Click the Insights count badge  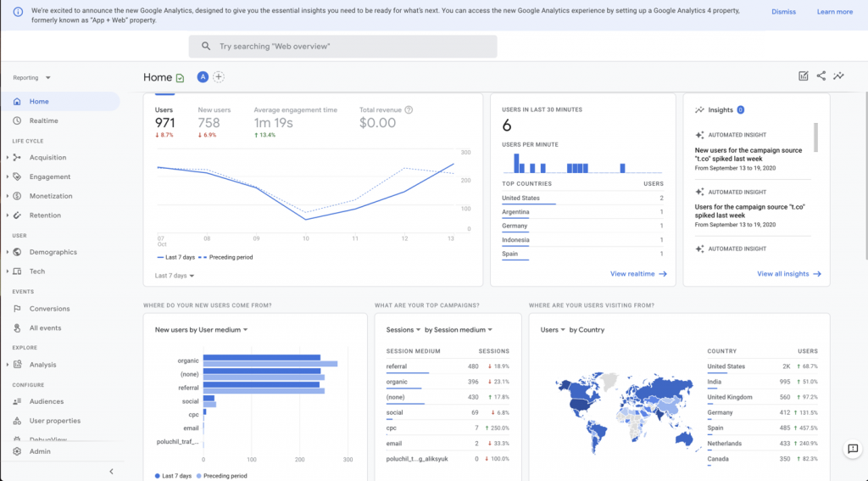pos(740,109)
